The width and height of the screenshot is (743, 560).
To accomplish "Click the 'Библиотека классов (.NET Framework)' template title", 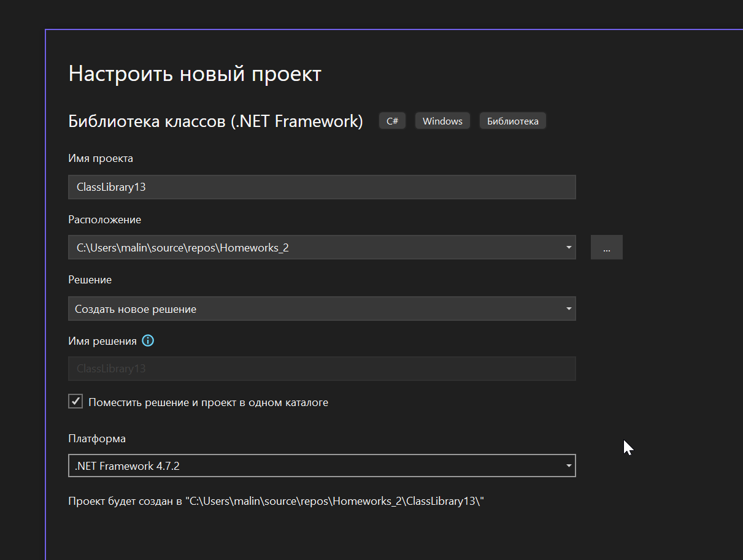I will tap(215, 121).
